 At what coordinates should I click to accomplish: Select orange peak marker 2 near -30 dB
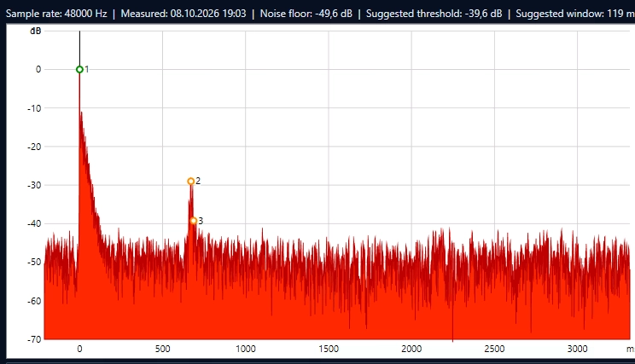pos(190,182)
